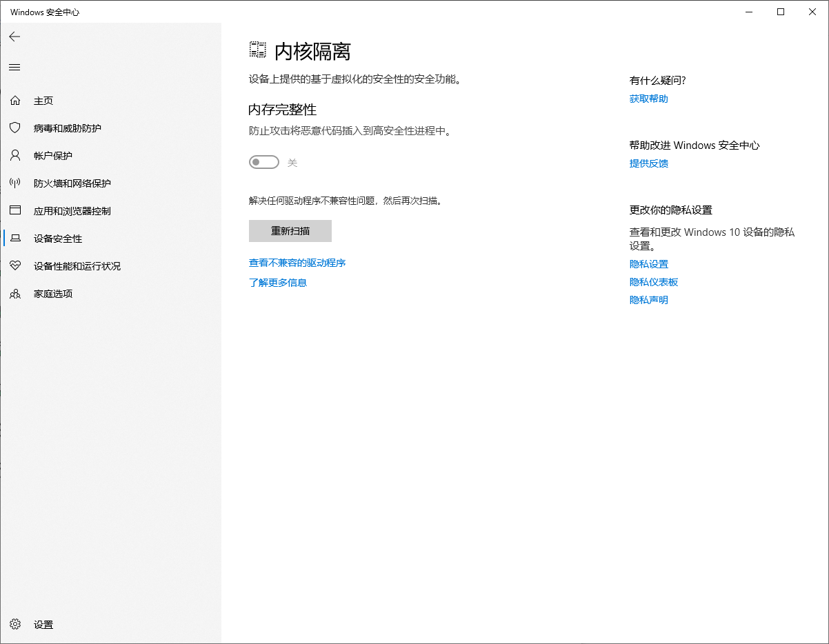Click the Windows 安全中心 window title

pyautogui.click(x=44, y=12)
